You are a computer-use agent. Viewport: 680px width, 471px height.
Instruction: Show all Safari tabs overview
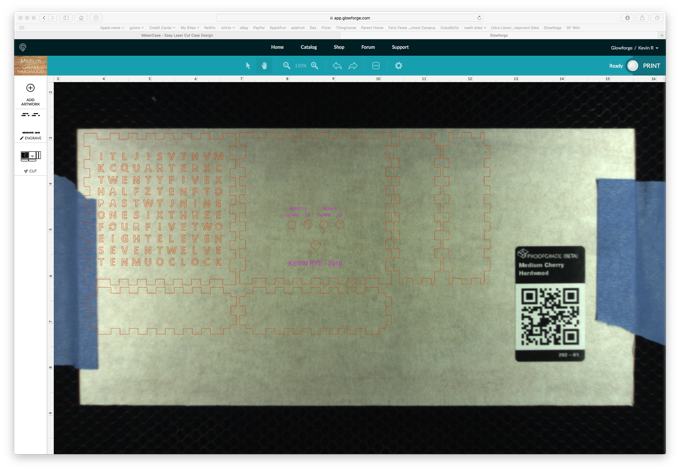pyautogui.click(x=657, y=18)
